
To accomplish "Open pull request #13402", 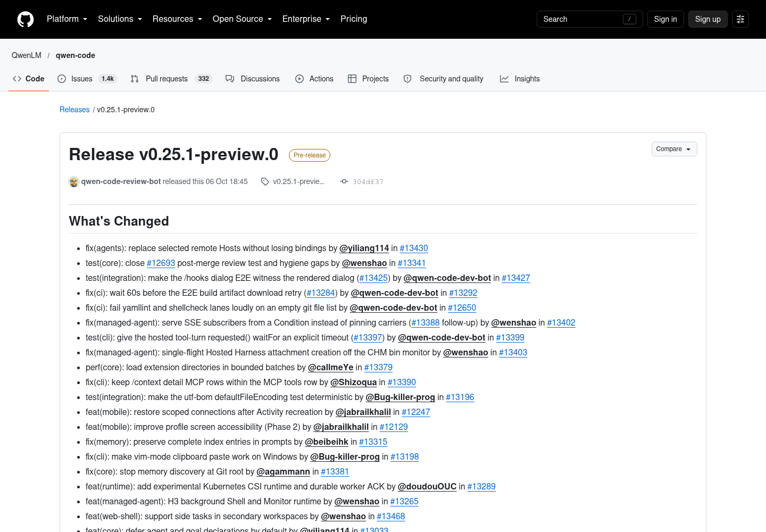I will click(x=561, y=323).
